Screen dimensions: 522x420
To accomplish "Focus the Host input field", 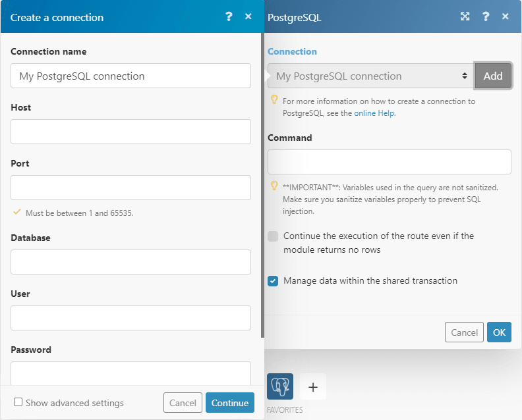I will pos(130,132).
